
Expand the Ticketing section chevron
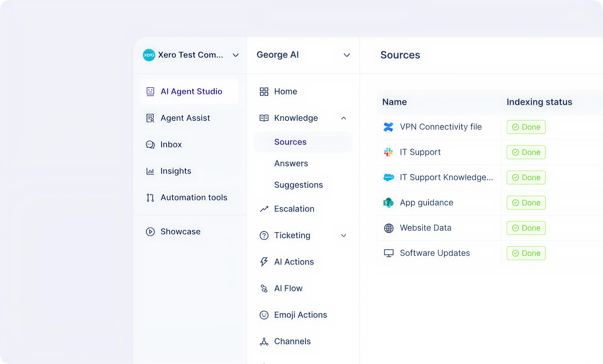click(x=343, y=236)
